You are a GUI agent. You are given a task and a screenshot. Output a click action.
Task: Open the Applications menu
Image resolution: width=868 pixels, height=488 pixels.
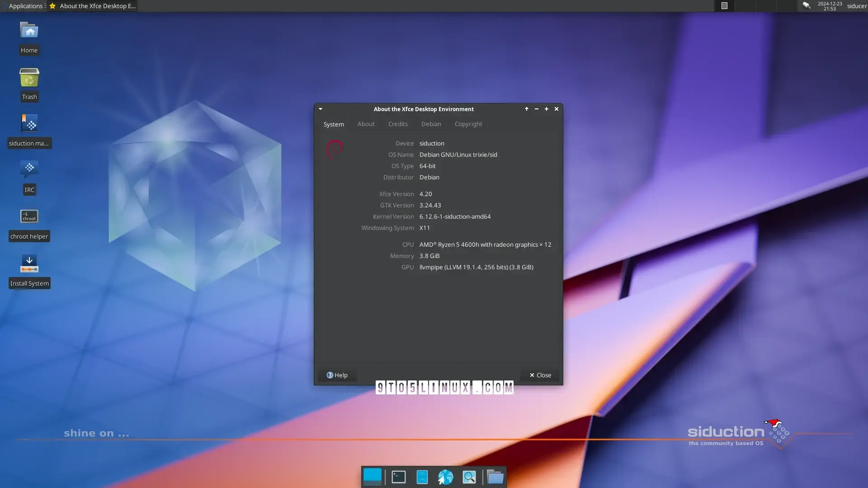tap(24, 5)
